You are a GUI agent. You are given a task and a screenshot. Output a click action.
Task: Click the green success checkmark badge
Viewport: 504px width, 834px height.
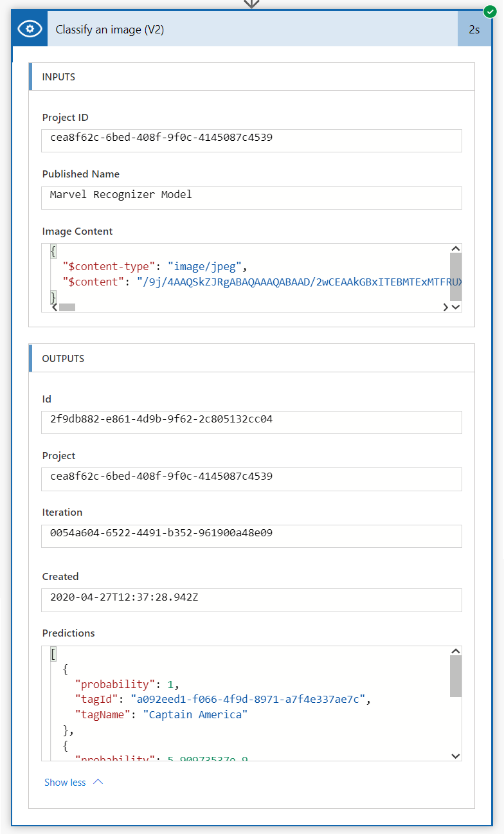pyautogui.click(x=490, y=12)
